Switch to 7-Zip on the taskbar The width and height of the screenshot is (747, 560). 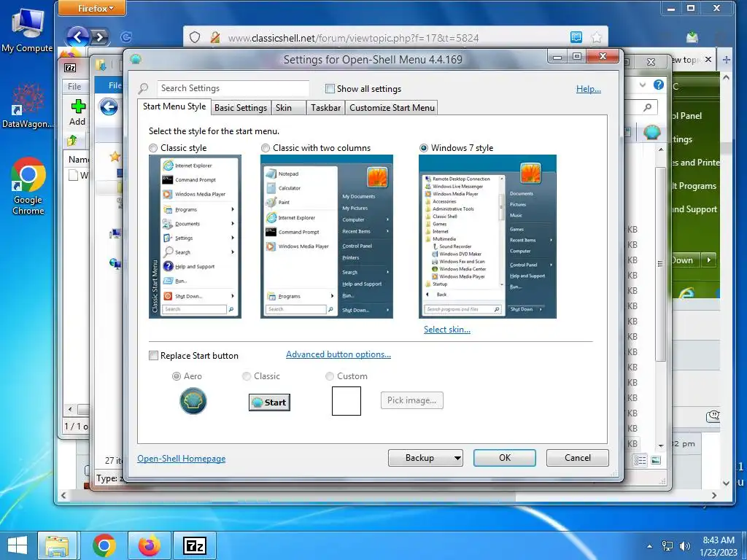point(195,545)
